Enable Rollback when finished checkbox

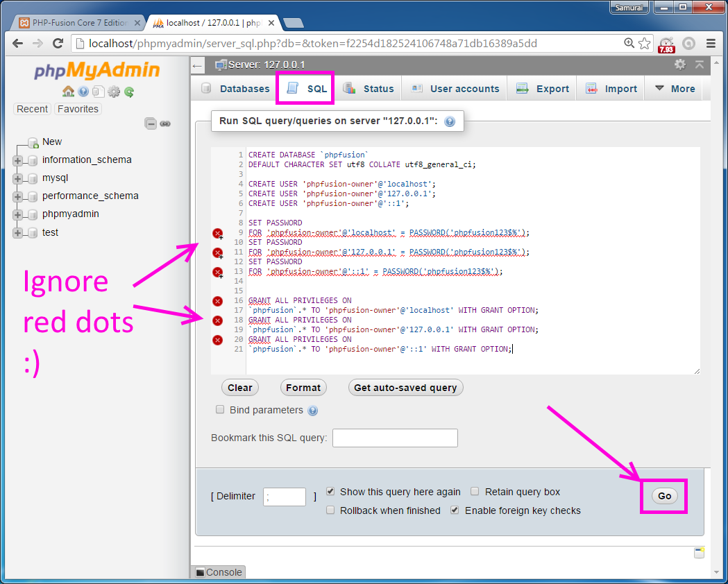330,510
